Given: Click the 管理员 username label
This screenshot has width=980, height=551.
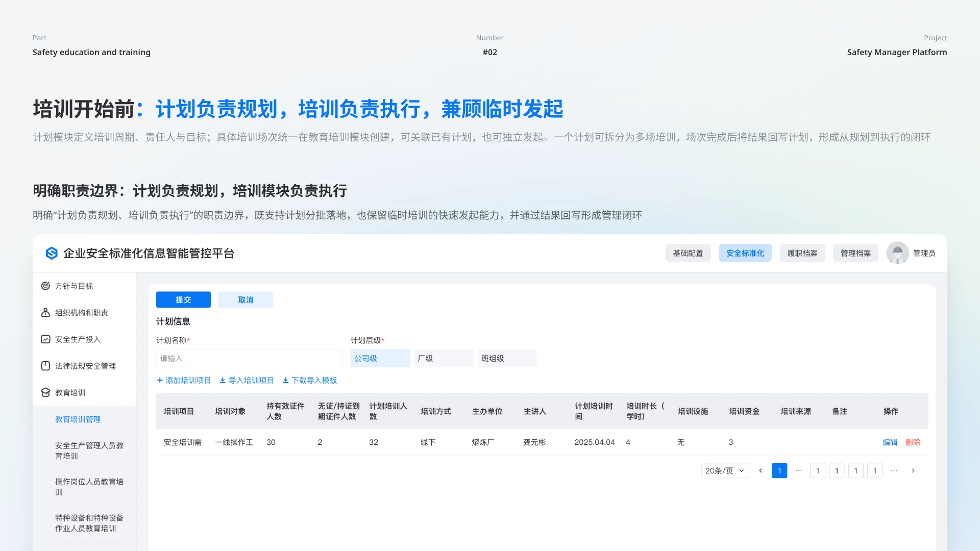Looking at the screenshot, I should click(924, 253).
